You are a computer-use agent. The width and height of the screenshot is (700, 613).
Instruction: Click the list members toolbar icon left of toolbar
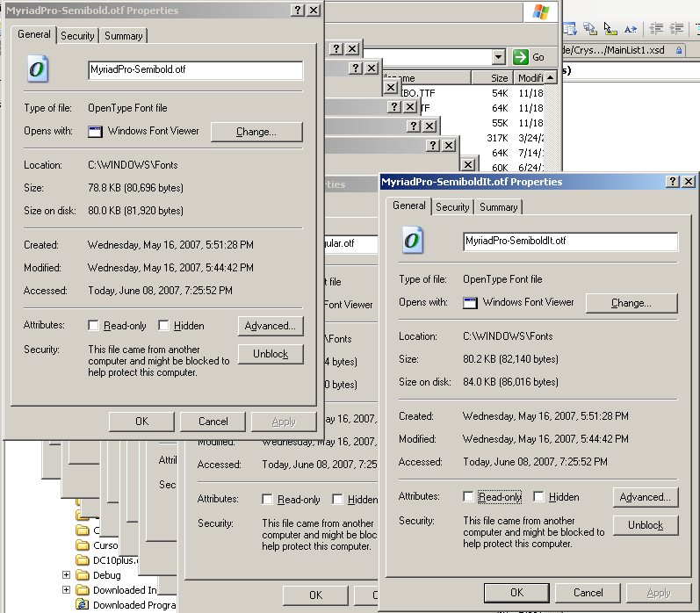[570, 29]
